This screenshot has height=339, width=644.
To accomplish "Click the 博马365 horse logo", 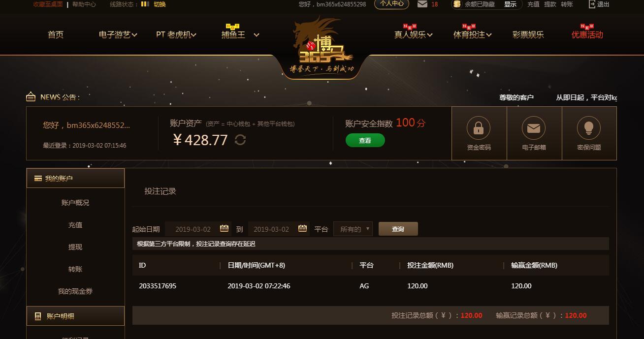I will [x=322, y=47].
